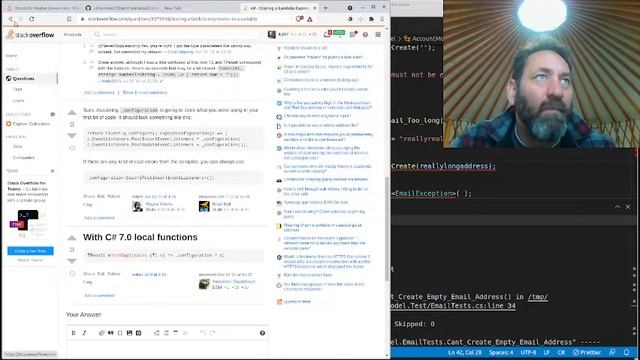Insert a numbered list from the editor toolbar
Screen dimensions: 640x360
coord(157,333)
